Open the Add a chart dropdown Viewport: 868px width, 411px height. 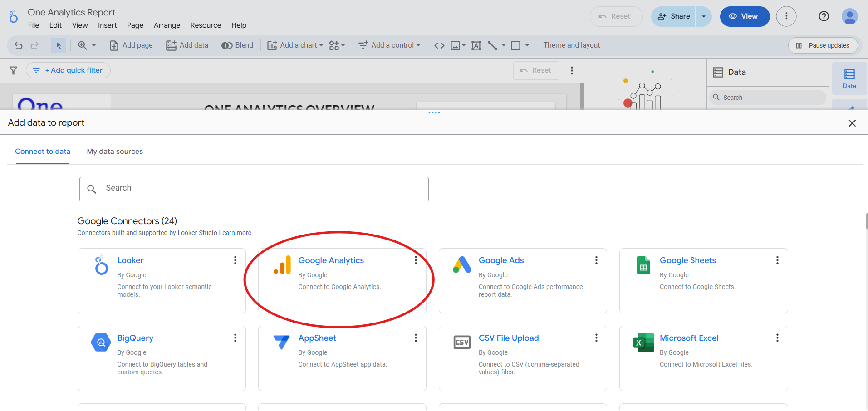click(x=295, y=45)
